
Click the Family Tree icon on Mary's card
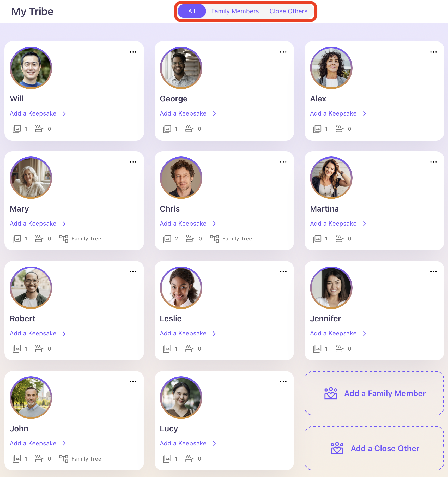(x=64, y=239)
